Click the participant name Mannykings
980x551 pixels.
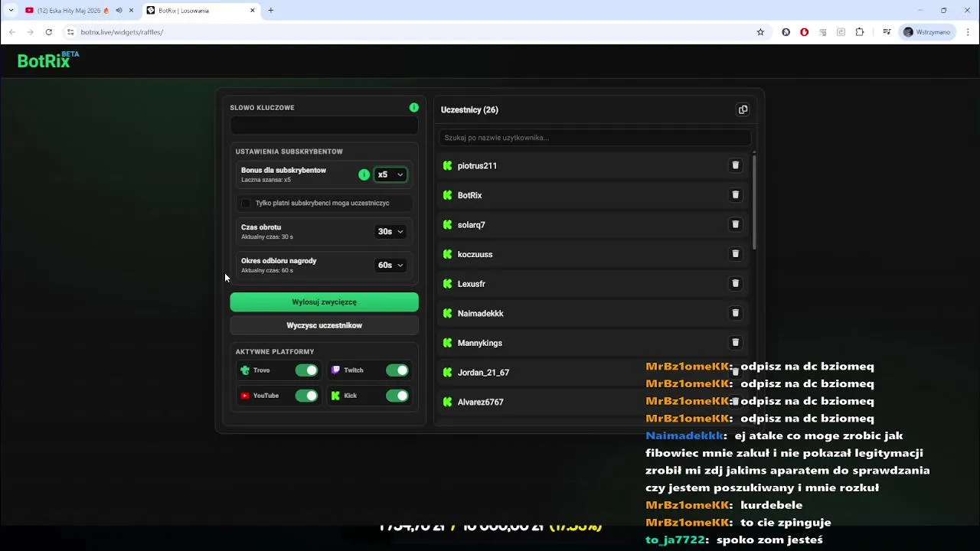(480, 343)
